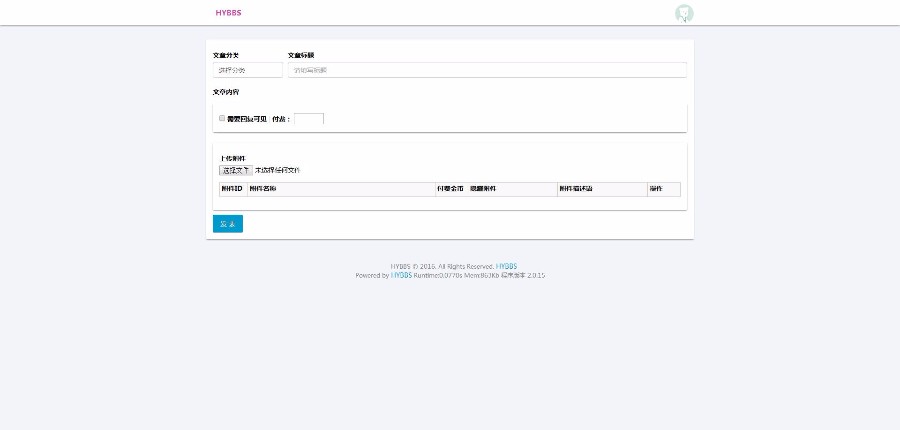Screen dimensions: 900x430
Task: Open the HYBBS link after Powered by
Action: pyautogui.click(x=401, y=276)
